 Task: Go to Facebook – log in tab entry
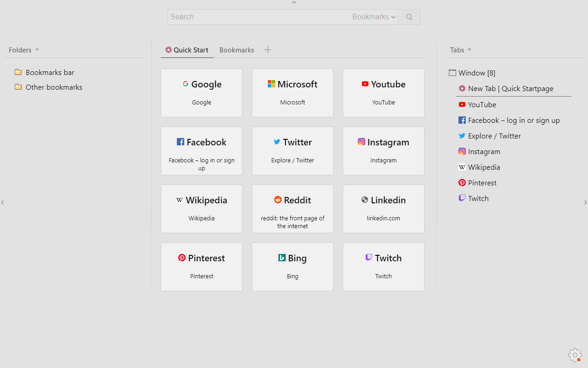[x=514, y=120]
